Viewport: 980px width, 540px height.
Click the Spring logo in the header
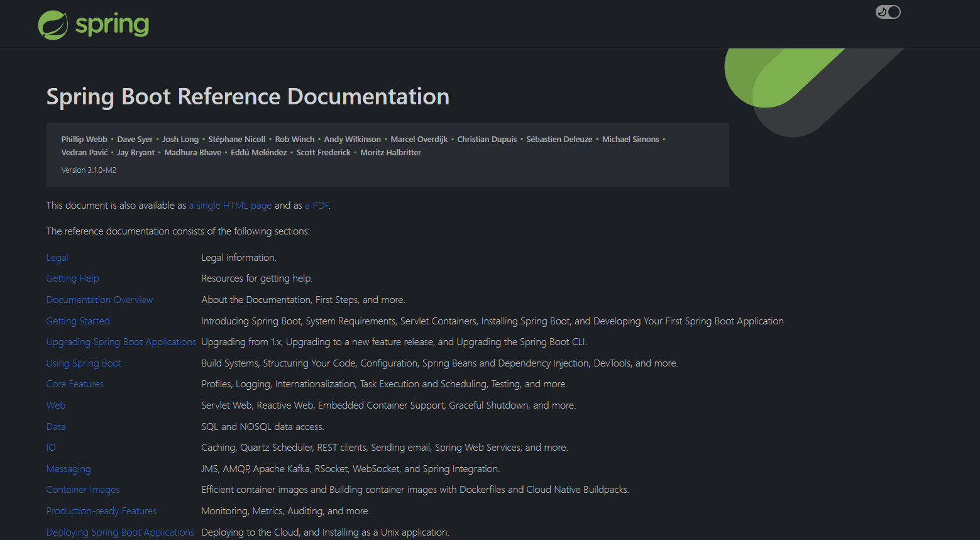tap(94, 25)
